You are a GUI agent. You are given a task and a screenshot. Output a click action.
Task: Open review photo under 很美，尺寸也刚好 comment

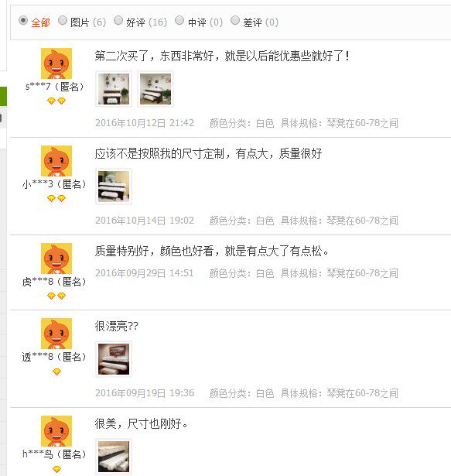click(114, 457)
